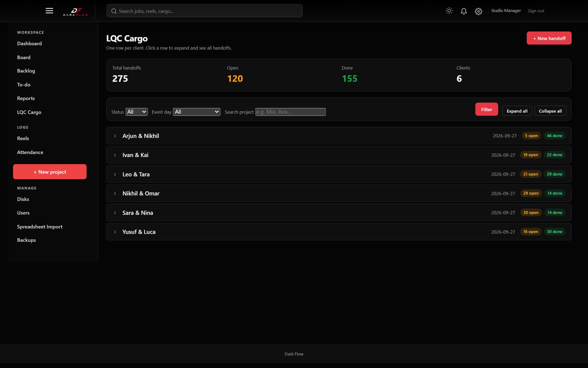The width and height of the screenshot is (588, 368).
Task: Click the 30 open badge for Sara & Nina
Action: coord(531,213)
